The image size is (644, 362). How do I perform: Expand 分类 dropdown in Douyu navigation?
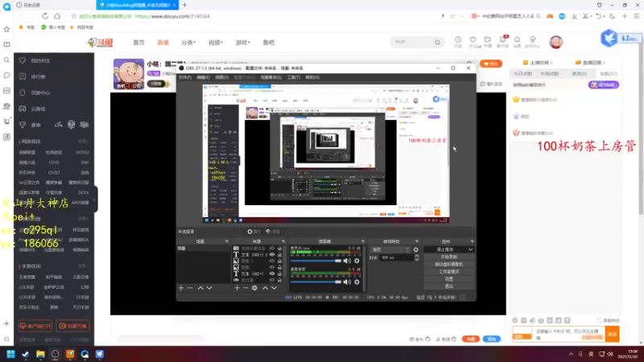click(x=188, y=43)
